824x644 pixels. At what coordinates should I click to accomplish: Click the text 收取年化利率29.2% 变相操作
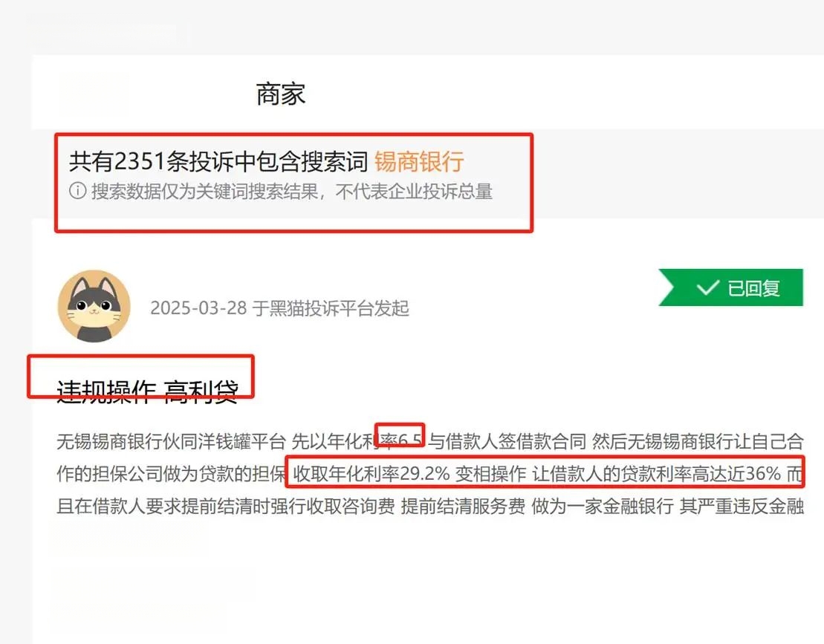tap(409, 474)
